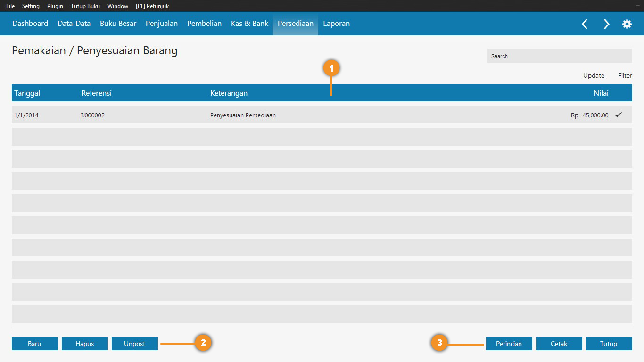Open the Penjualan tab

click(x=162, y=24)
